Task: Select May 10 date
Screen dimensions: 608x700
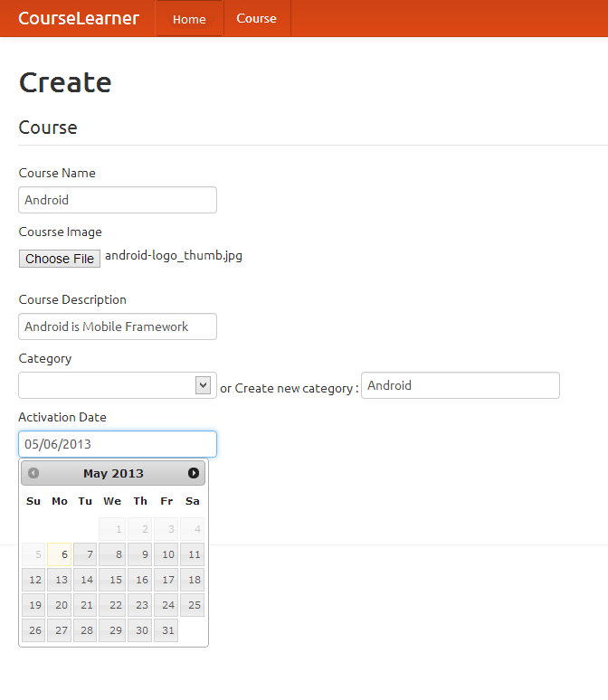Action: click(x=166, y=554)
